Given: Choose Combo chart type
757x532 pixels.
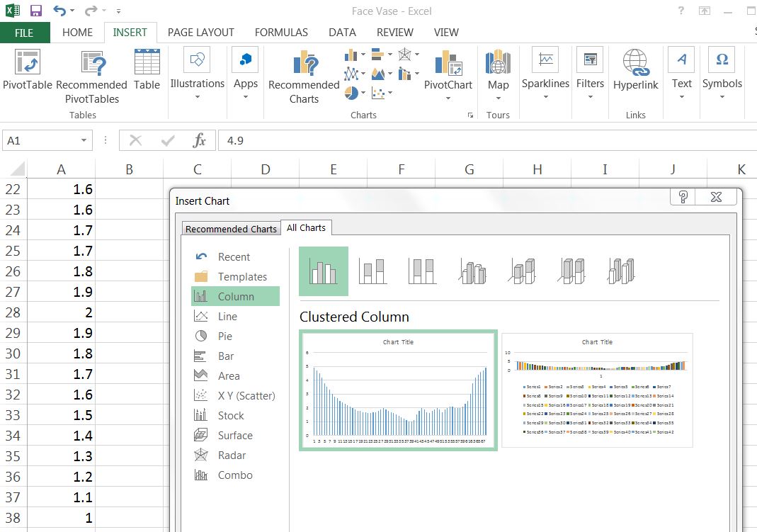Looking at the screenshot, I should [x=235, y=475].
